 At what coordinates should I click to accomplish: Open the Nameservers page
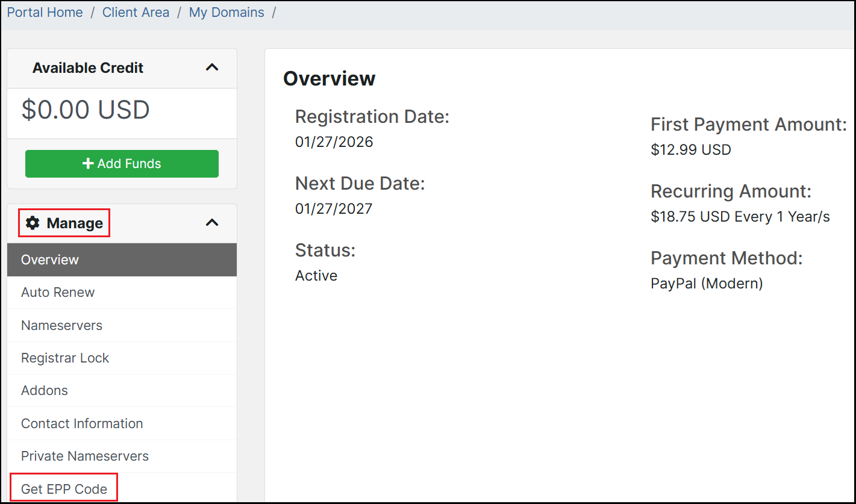(x=61, y=326)
